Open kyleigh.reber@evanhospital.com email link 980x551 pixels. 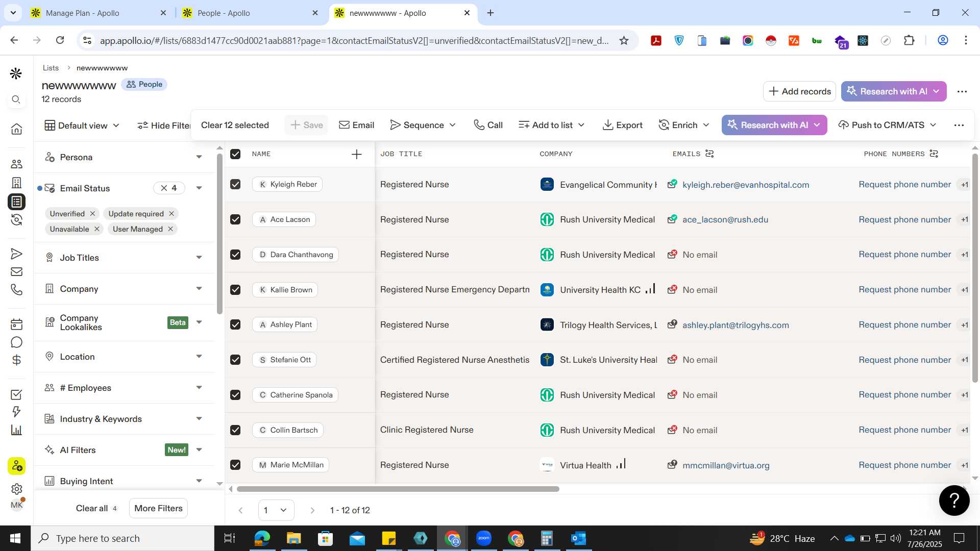746,185
